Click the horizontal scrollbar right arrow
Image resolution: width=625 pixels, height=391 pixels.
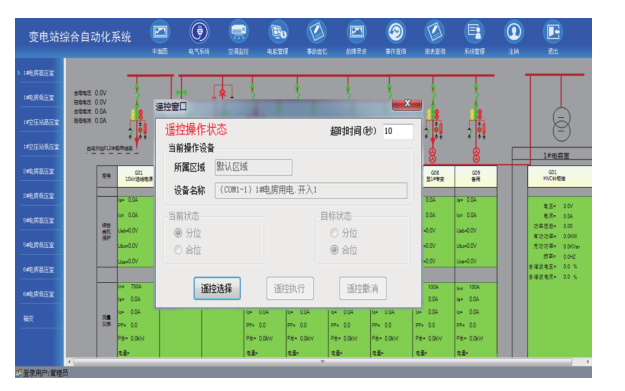[587, 362]
